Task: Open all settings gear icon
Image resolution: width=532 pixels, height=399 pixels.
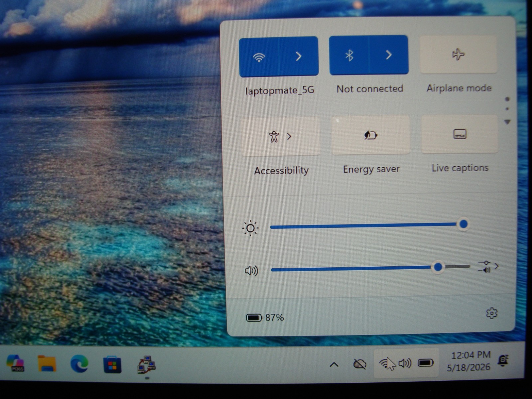Action: (491, 313)
